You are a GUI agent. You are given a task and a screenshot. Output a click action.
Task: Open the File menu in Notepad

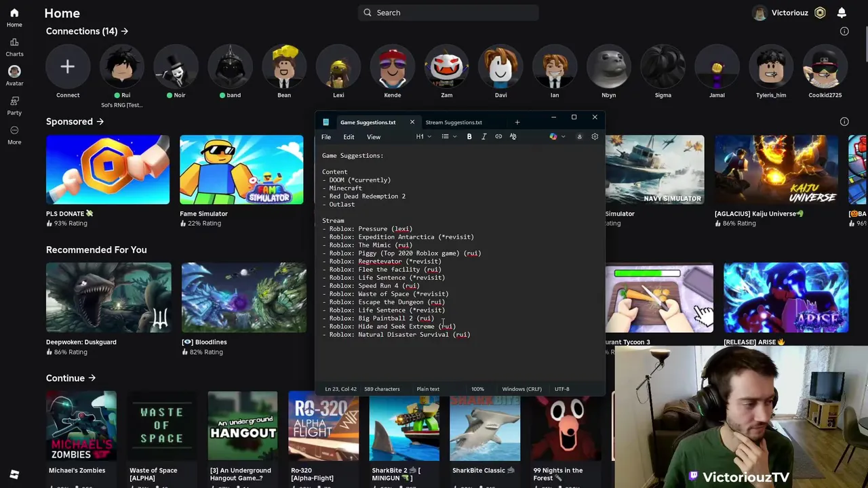326,137
